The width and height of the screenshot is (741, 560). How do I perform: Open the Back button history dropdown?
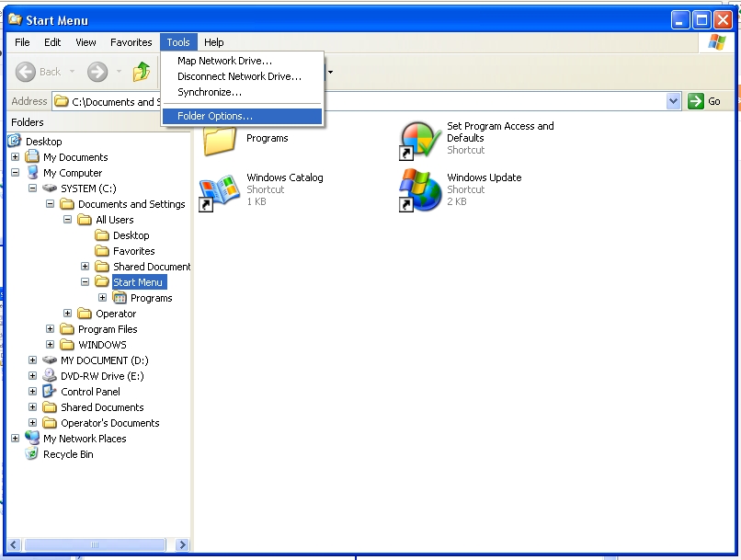click(x=73, y=72)
